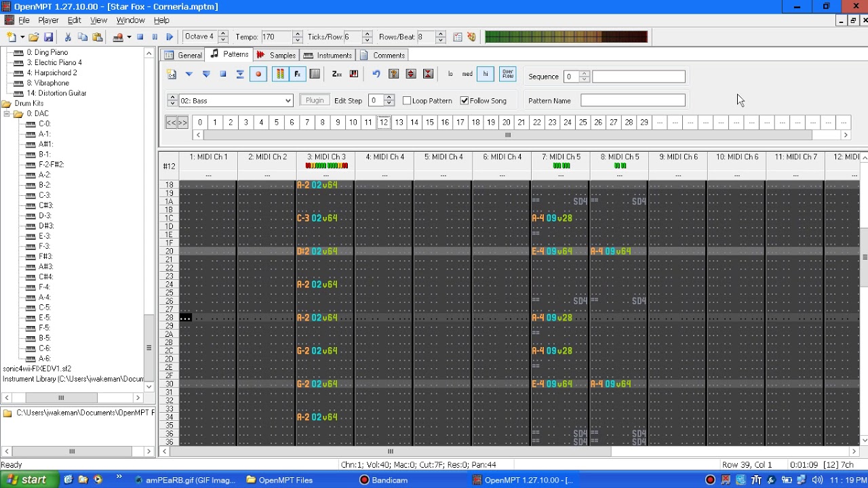Change Octave 4 spinner value
868x488 pixels.
[222, 37]
